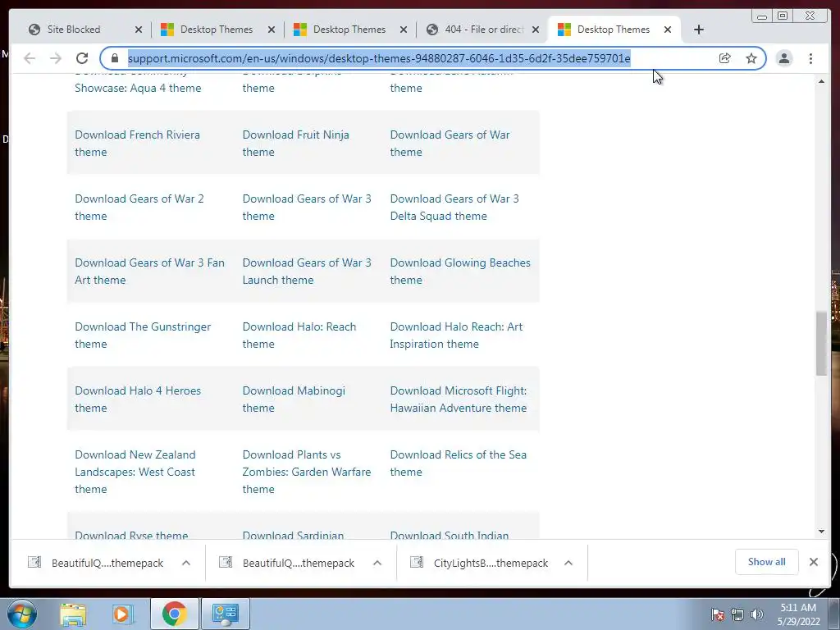The image size is (840, 630).
Task: Click the scrollbar down arrow
Action: 821,532
